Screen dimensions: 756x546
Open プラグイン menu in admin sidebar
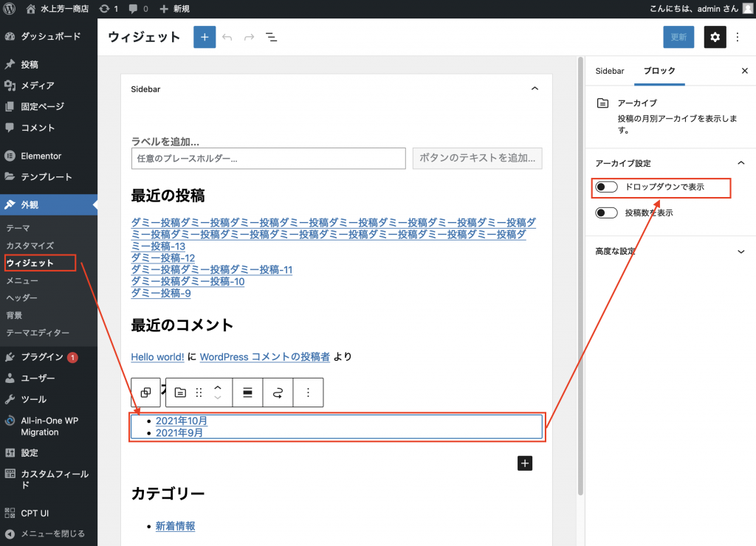(41, 357)
